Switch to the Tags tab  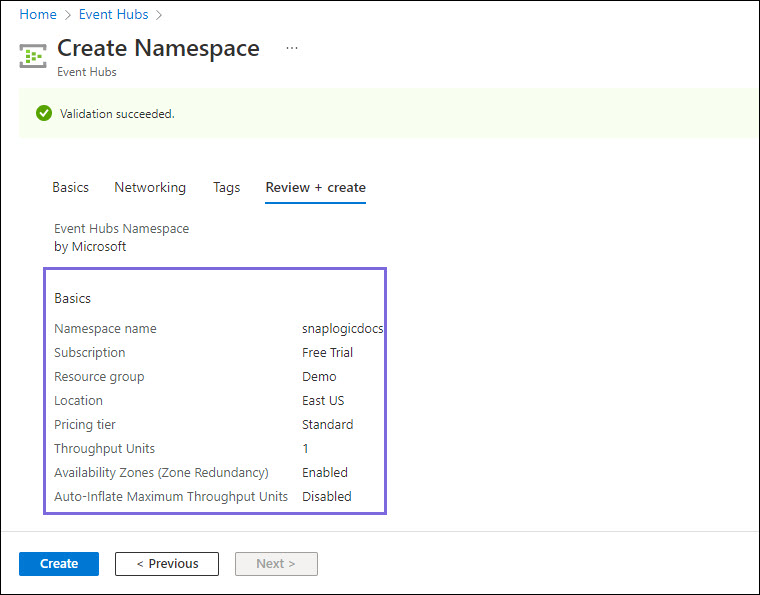pyautogui.click(x=226, y=188)
